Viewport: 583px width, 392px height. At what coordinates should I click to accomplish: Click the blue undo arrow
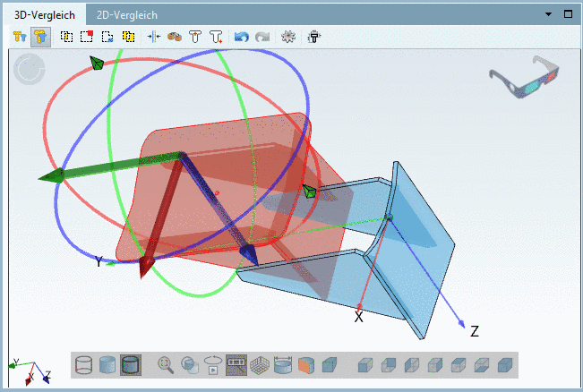click(x=241, y=37)
